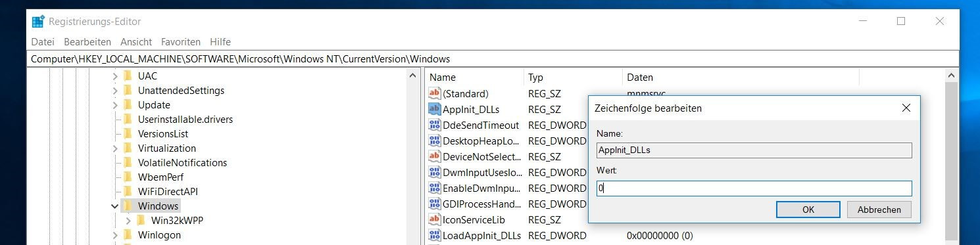980x245 pixels.
Task: Select the Virtualization folder icon
Action: point(128,148)
